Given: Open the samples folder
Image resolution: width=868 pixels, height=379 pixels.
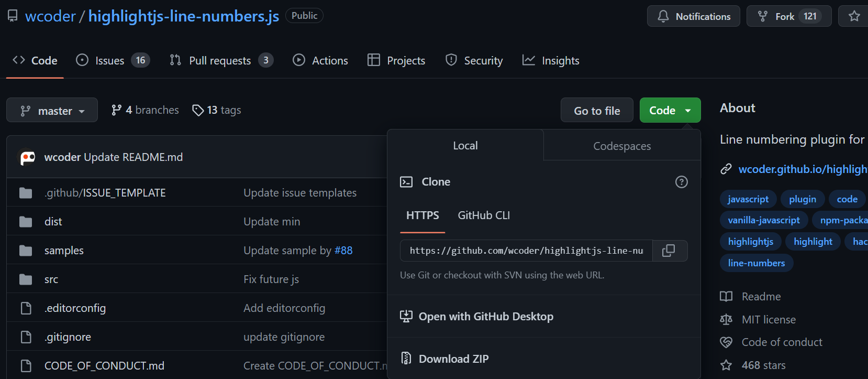Looking at the screenshot, I should point(64,251).
